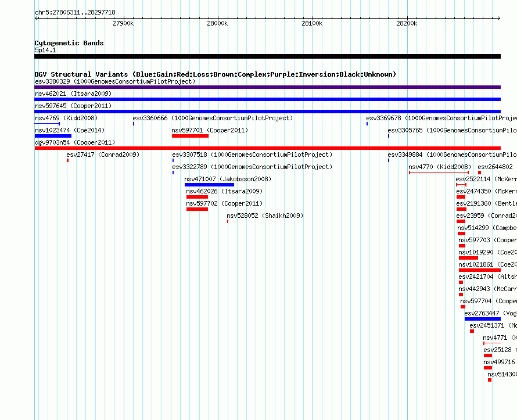Screen dimensions: 517x420
Task: Open the nsv4769 (Kidd2008) variant label
Action: (66, 118)
